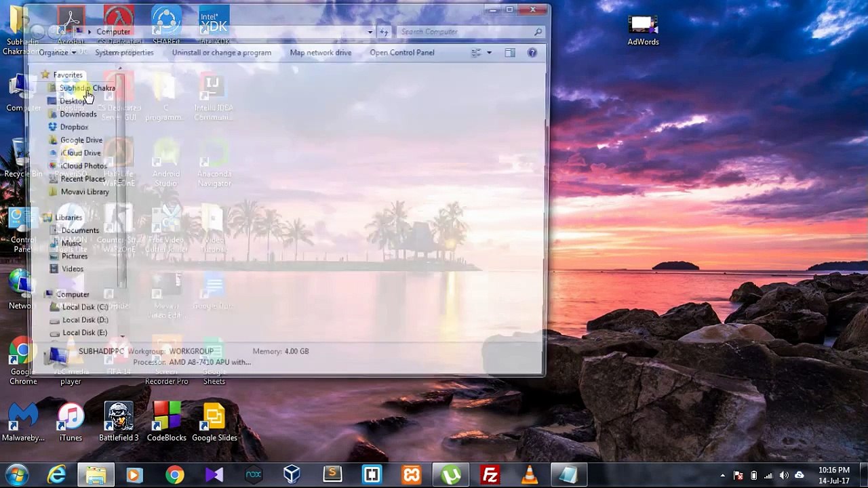Show hidden system tray icons
The height and width of the screenshot is (488, 868).
pyautogui.click(x=722, y=475)
